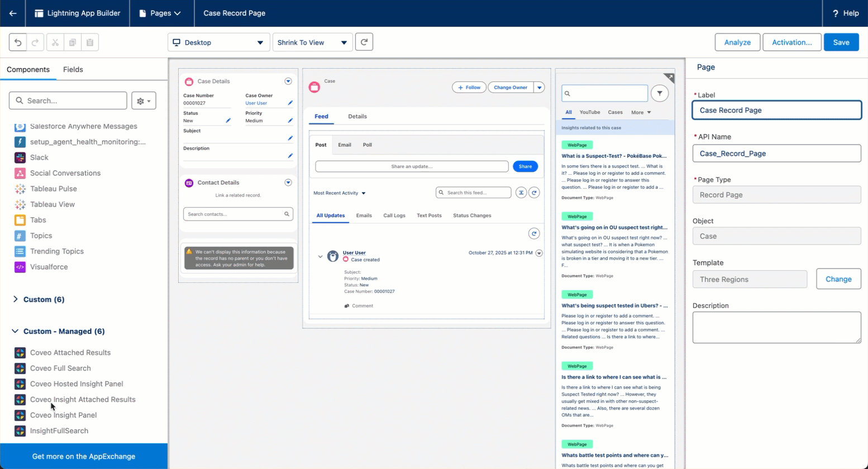
Task: Click the filter icon in the insight search panel
Action: (x=659, y=93)
